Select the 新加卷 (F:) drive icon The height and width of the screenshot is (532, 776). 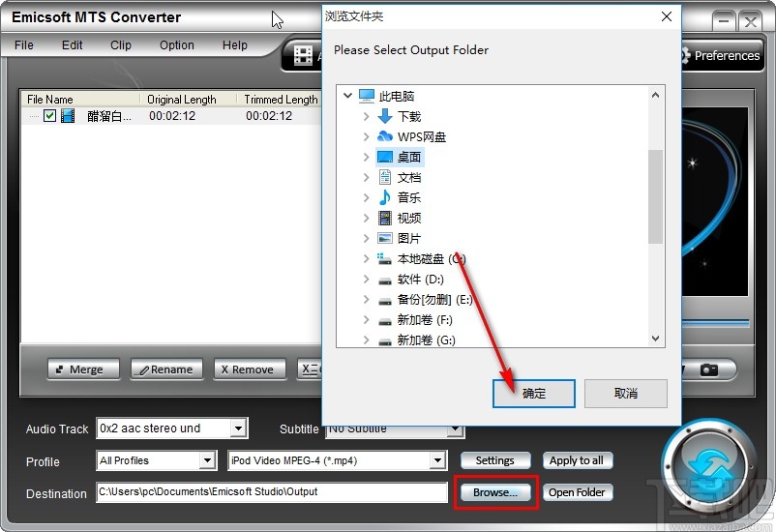coord(385,321)
